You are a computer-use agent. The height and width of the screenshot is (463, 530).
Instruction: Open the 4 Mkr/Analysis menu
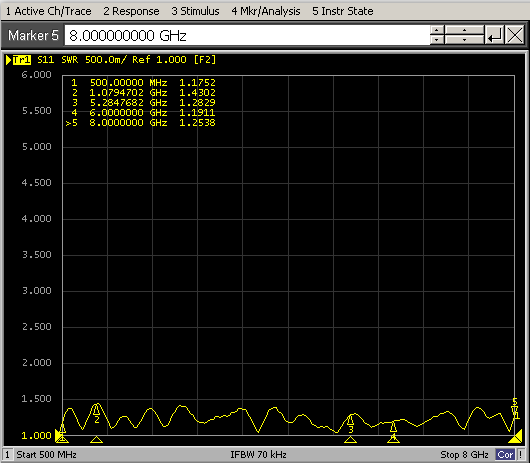(266, 11)
